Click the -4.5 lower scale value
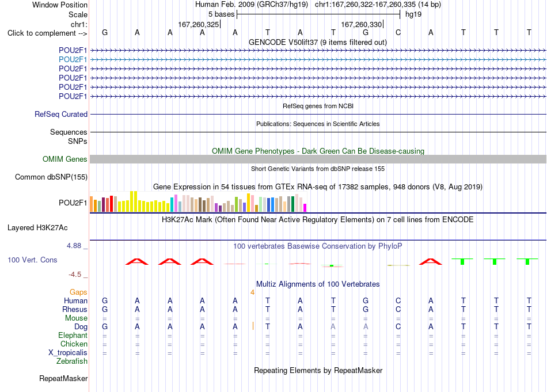 tap(75, 275)
